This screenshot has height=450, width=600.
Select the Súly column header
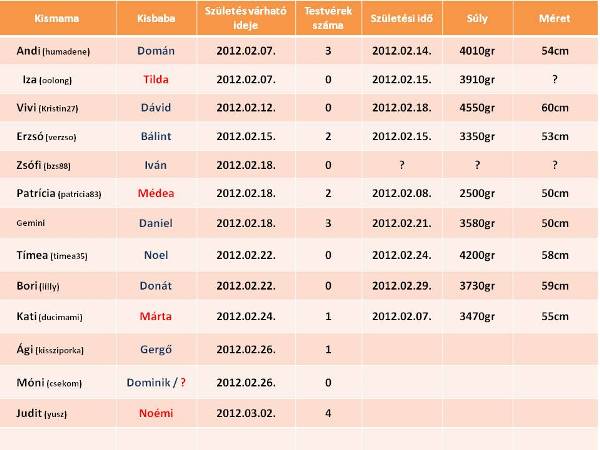click(x=478, y=19)
